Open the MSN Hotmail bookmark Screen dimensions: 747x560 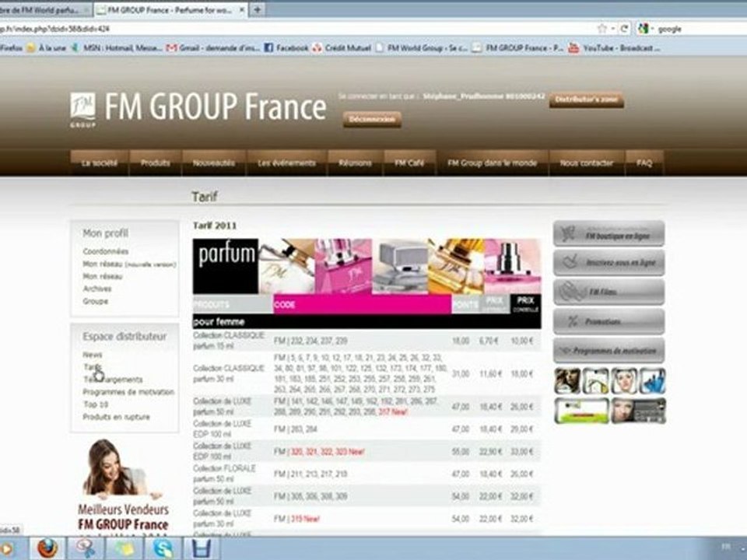tap(117, 47)
